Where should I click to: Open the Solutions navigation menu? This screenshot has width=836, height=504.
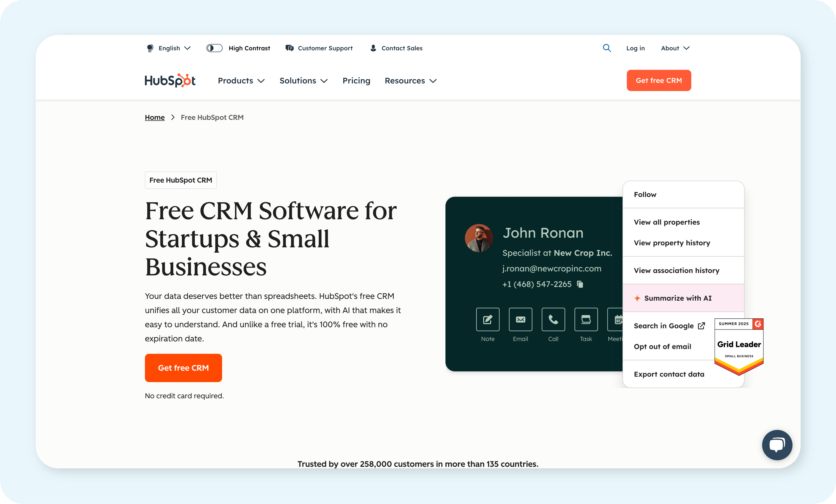click(303, 81)
